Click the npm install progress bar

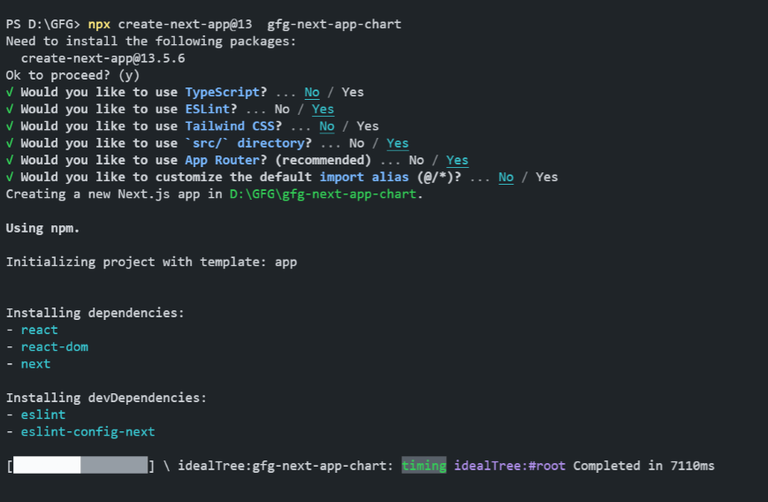(81, 466)
